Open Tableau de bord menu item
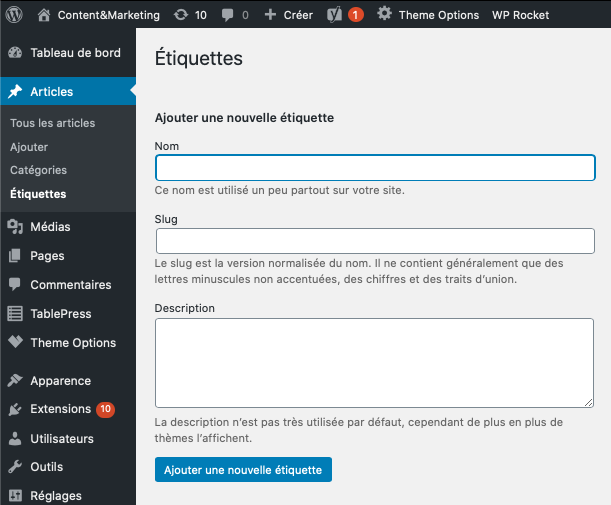 (75, 53)
